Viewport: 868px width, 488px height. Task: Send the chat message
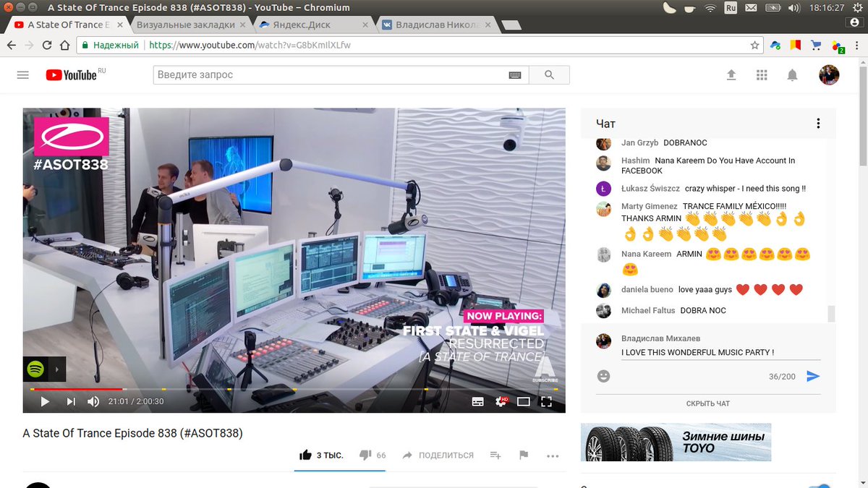(813, 376)
